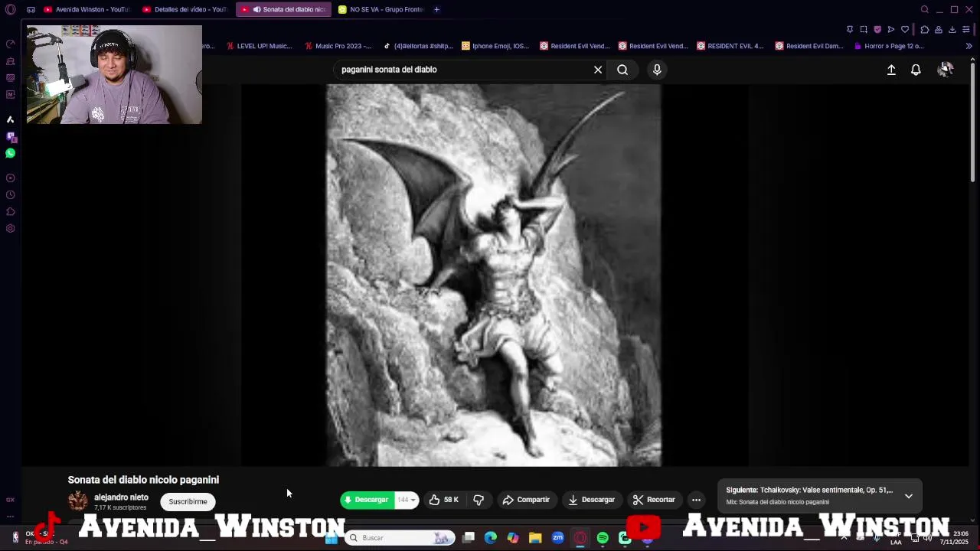Open the extensions cube icon

925,30
